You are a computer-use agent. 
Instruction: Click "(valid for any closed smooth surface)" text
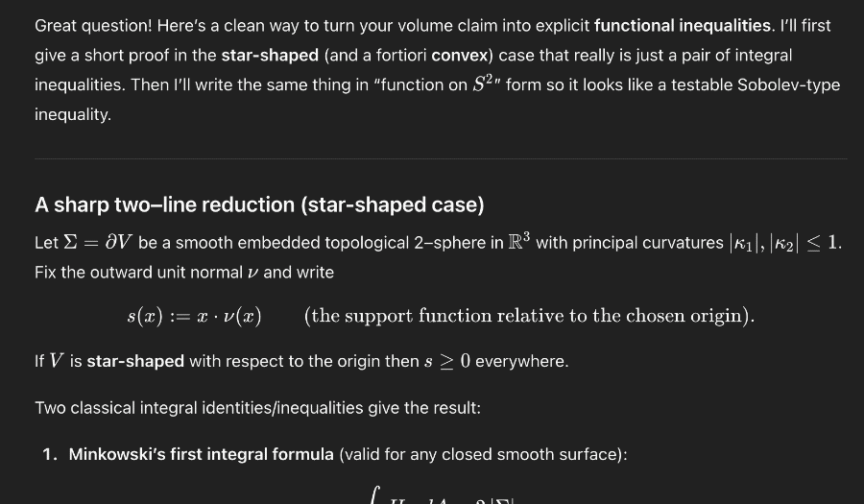pyautogui.click(x=483, y=453)
